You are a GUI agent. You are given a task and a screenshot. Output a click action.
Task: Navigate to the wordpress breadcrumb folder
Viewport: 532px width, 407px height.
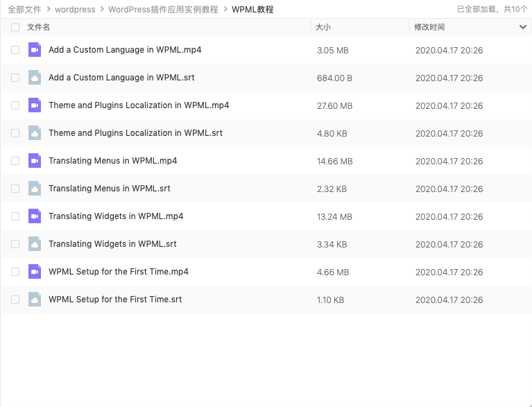(75, 10)
